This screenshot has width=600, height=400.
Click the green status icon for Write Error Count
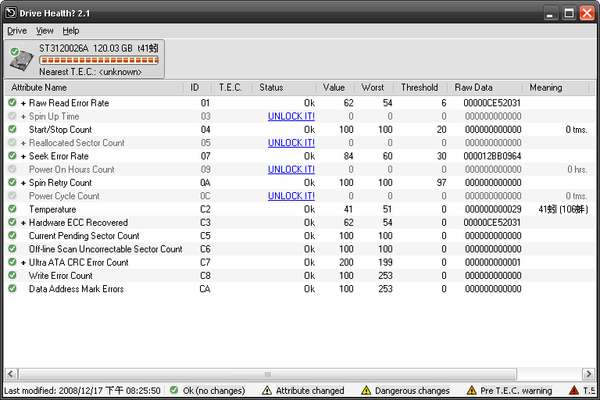tap(12, 275)
